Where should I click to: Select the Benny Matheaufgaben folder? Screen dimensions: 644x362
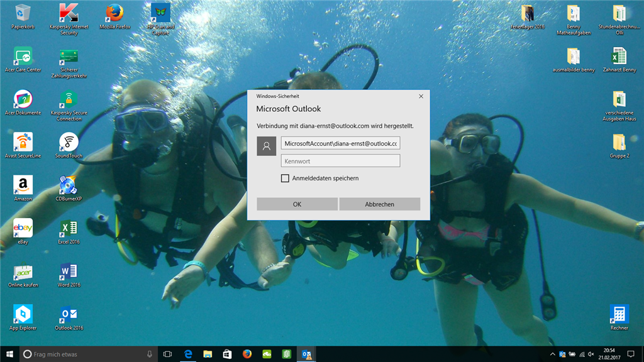click(x=574, y=19)
